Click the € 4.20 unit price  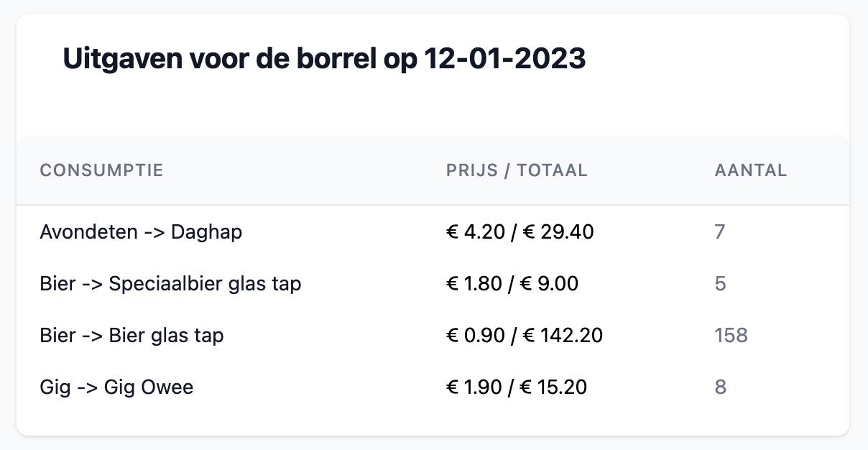[474, 232]
